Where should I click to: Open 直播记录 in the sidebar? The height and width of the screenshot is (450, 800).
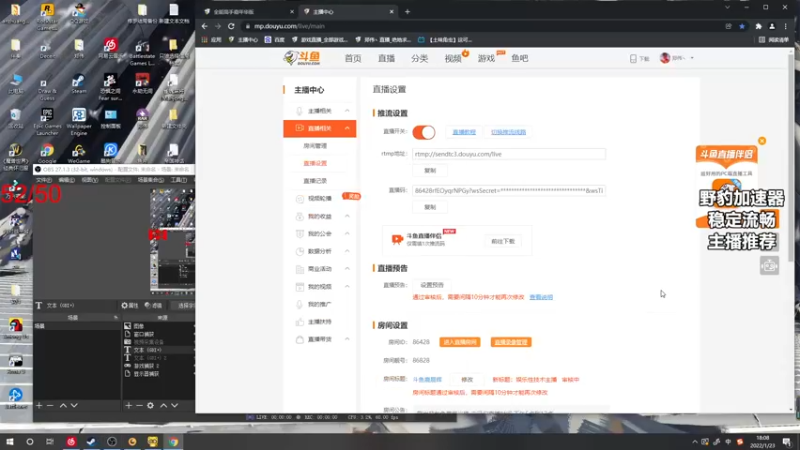click(315, 181)
